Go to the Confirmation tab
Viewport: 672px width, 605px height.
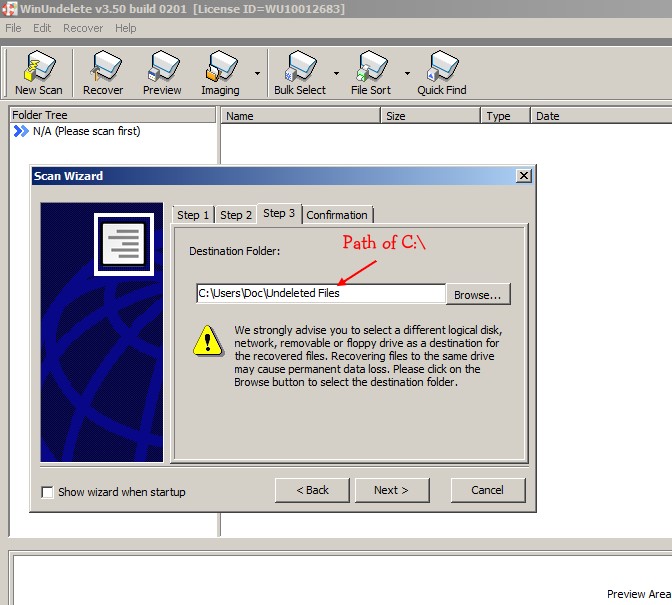[x=337, y=215]
